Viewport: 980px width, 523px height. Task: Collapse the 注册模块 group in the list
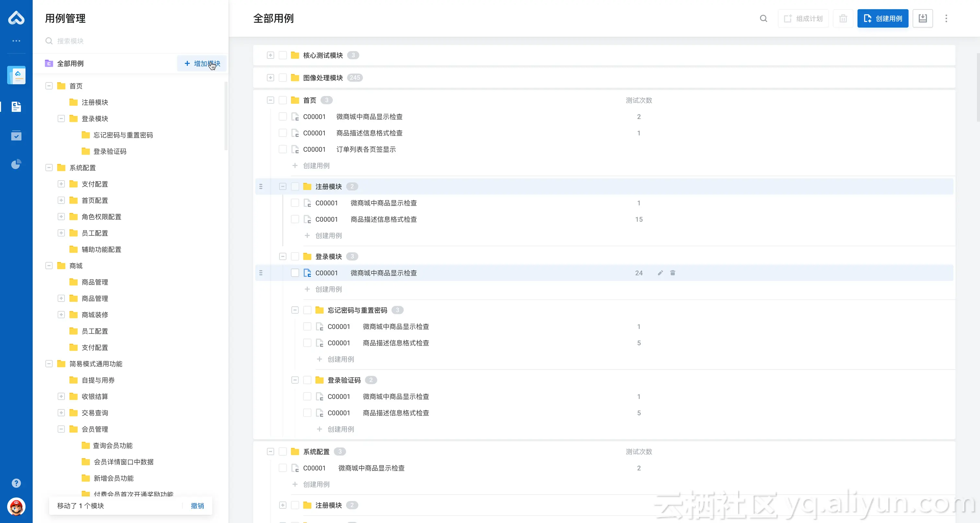tap(283, 186)
